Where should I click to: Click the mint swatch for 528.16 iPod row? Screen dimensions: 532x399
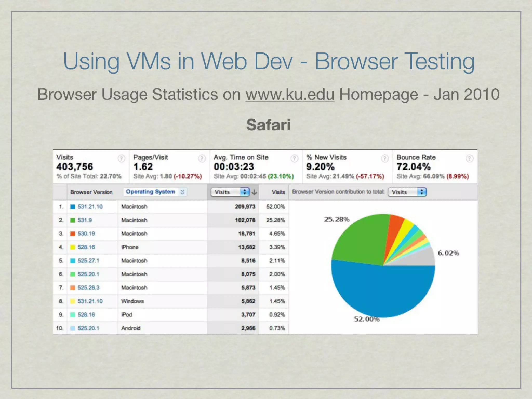(73, 315)
